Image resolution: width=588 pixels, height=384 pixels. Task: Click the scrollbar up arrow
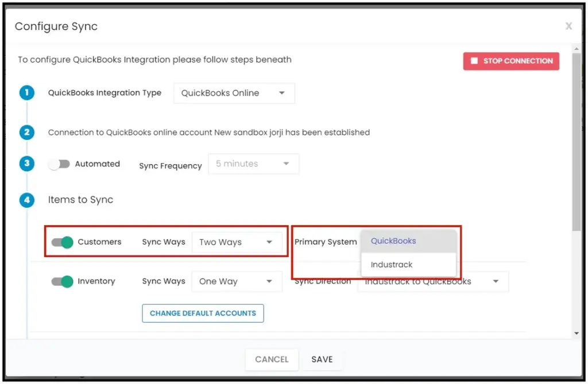pyautogui.click(x=577, y=49)
